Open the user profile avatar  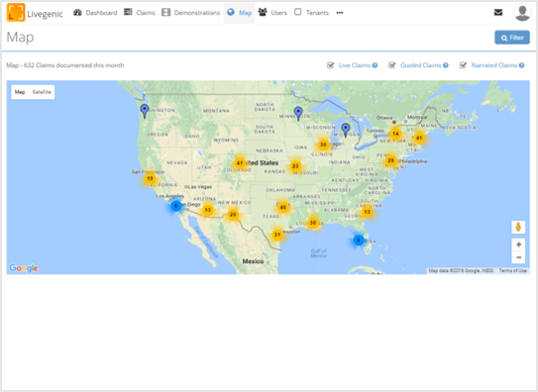click(x=522, y=13)
